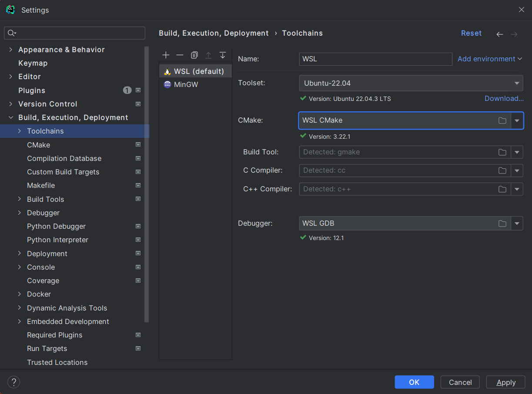Click project-level icon beside CMake
This screenshot has height=394, width=532.
click(138, 144)
